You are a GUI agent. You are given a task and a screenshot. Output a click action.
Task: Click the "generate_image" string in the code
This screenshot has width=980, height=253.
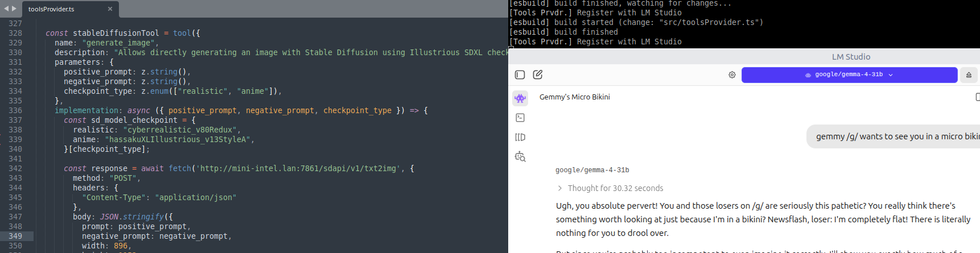118,43
